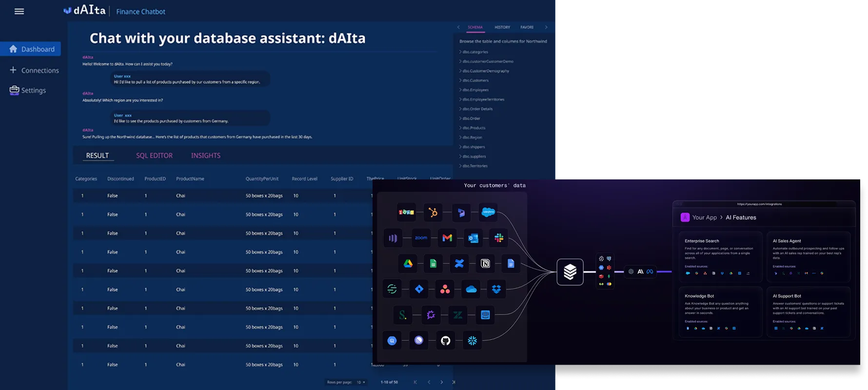This screenshot has height=390, width=868.
Task: Open the Enterprise Search feature card
Action: [720, 256]
